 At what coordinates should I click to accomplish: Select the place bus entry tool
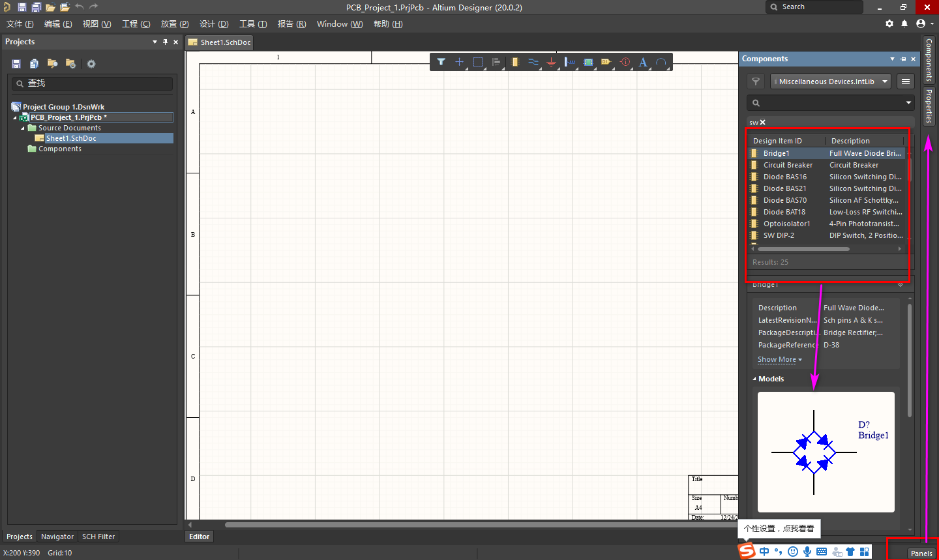tap(570, 62)
